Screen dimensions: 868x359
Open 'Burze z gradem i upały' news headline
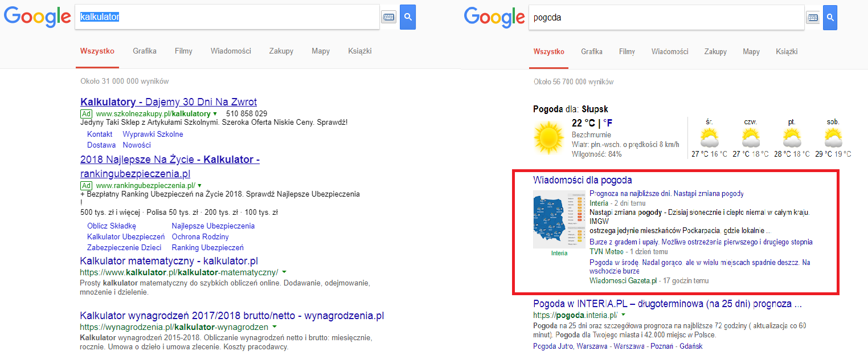[x=701, y=242]
